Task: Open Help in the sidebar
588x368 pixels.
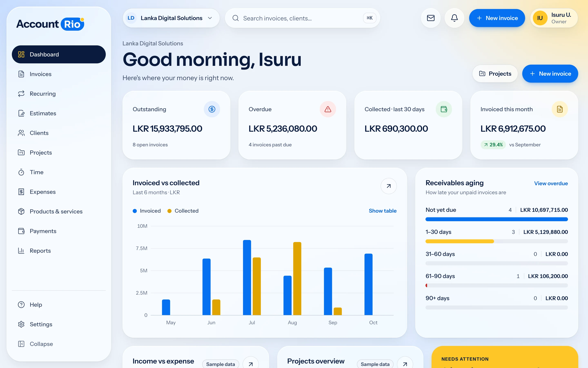Action: click(x=59, y=305)
